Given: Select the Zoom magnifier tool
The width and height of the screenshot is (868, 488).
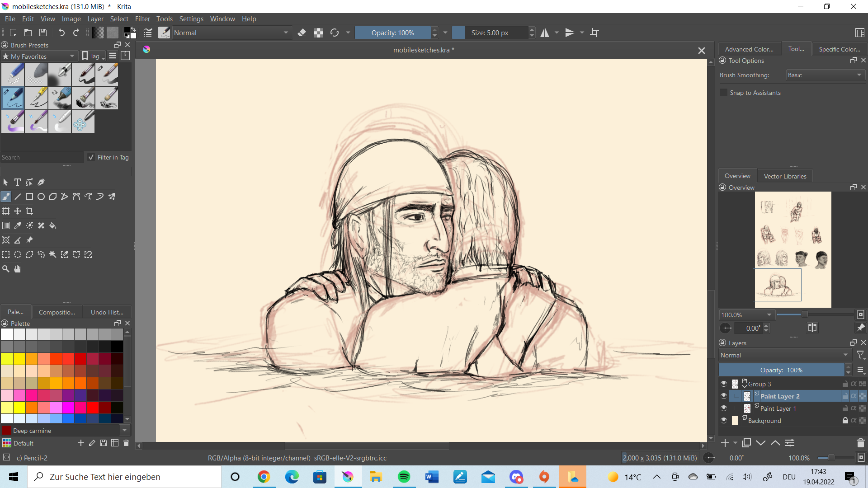Looking at the screenshot, I should (x=6, y=269).
